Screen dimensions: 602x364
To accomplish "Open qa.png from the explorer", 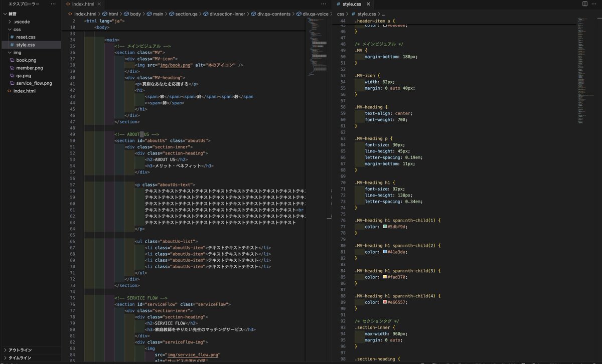I will 24,76.
